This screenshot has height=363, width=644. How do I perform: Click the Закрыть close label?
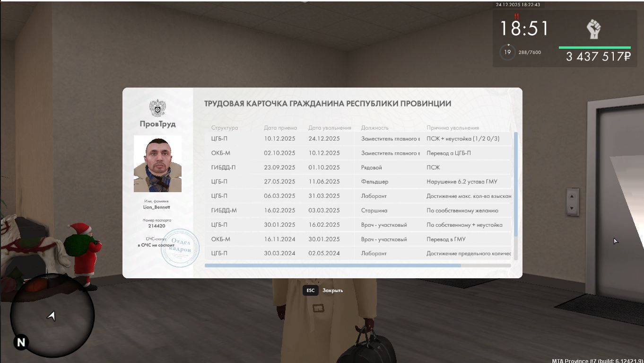point(332,291)
